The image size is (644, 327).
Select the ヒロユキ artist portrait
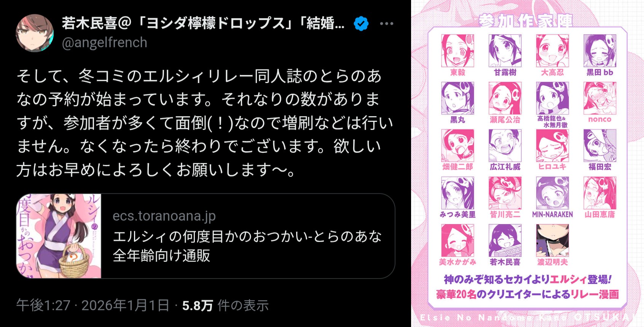[x=552, y=146]
